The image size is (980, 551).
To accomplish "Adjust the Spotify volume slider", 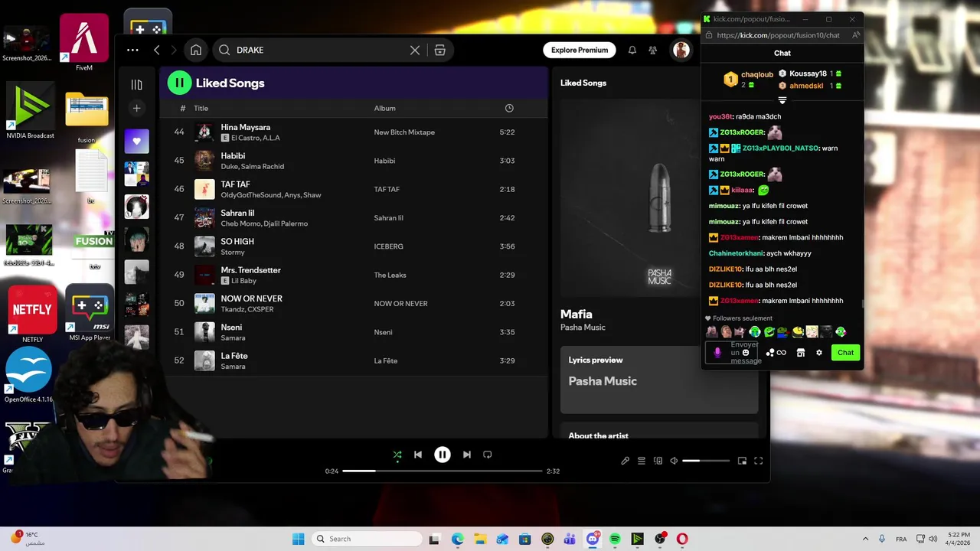I will tap(706, 461).
